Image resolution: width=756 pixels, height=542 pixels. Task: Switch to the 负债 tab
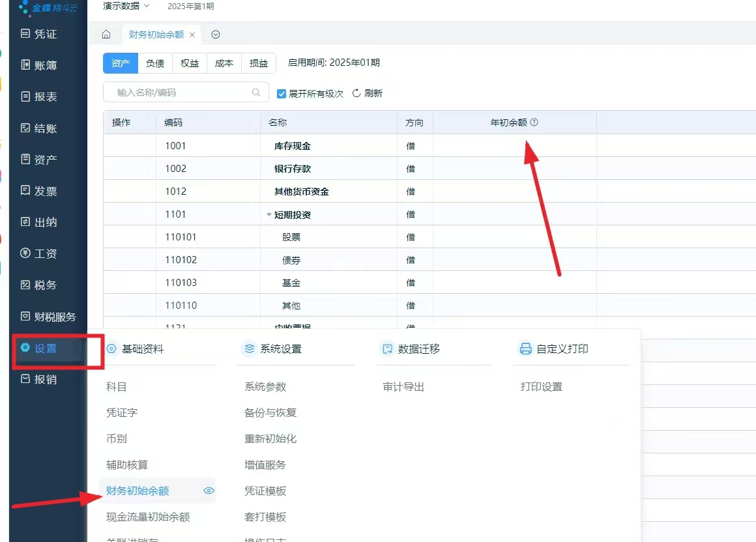click(x=155, y=63)
